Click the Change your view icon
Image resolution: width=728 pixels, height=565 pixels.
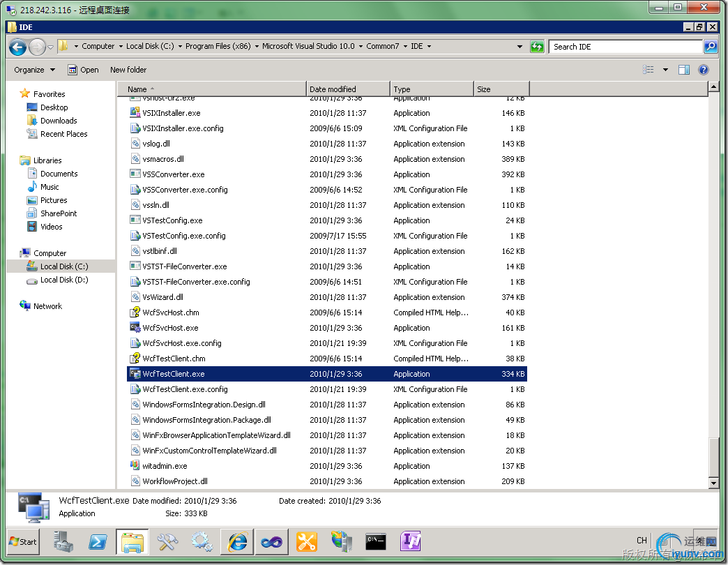[x=649, y=70]
